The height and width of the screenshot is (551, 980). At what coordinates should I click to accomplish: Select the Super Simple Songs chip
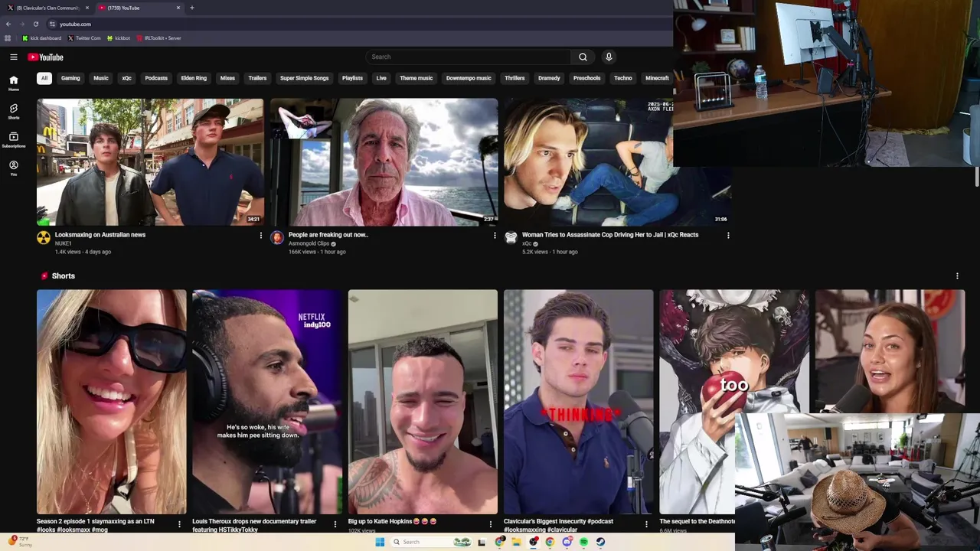click(x=304, y=78)
